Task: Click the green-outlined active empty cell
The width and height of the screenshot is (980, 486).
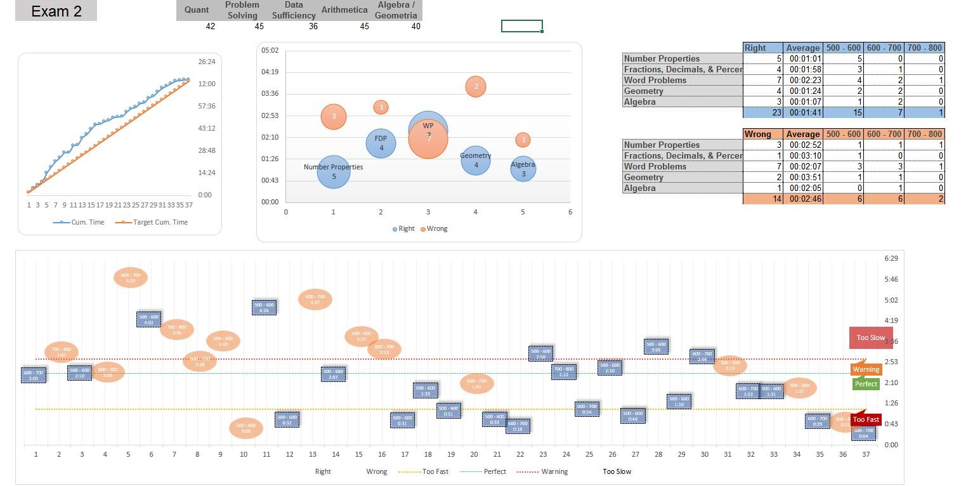Action: pos(521,26)
